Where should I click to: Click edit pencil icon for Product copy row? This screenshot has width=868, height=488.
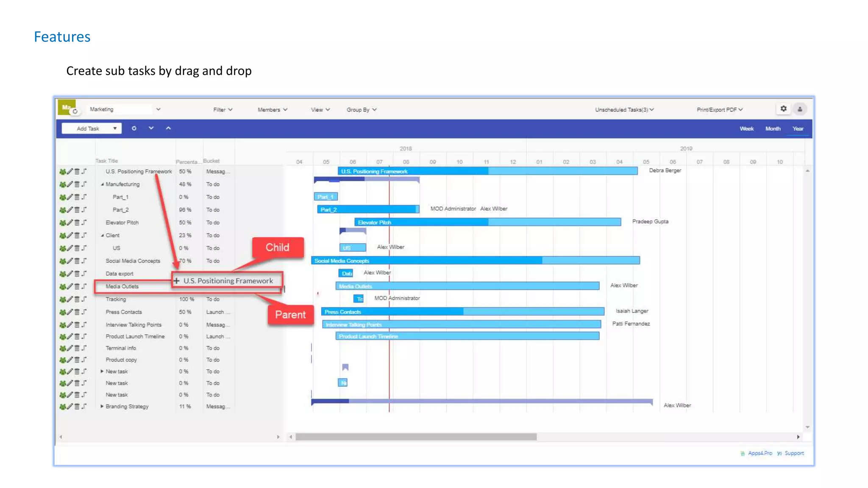[70, 360]
